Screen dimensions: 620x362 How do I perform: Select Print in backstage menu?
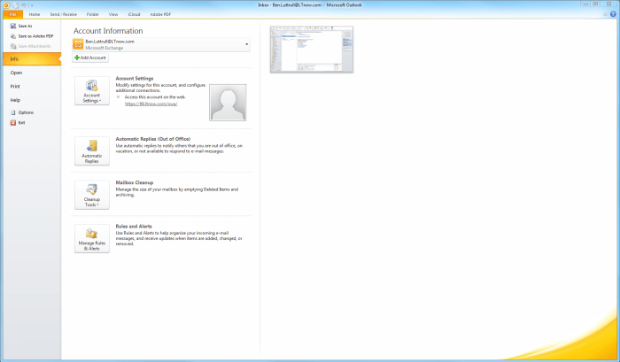click(x=15, y=87)
